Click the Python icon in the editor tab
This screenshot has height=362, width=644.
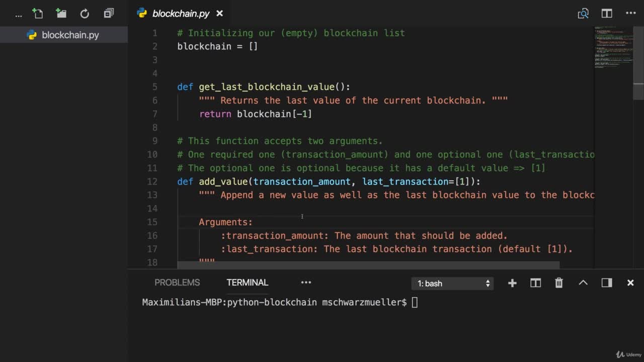tap(142, 14)
